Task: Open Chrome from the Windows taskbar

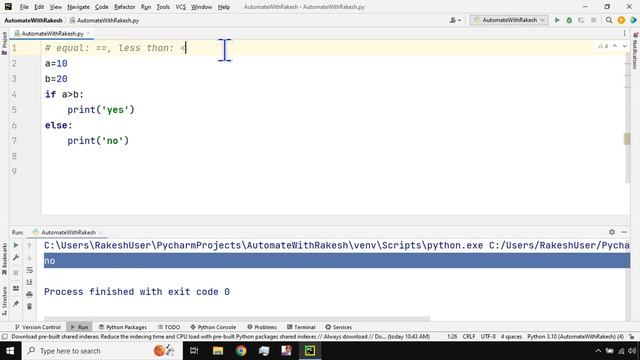Action: click(241, 351)
